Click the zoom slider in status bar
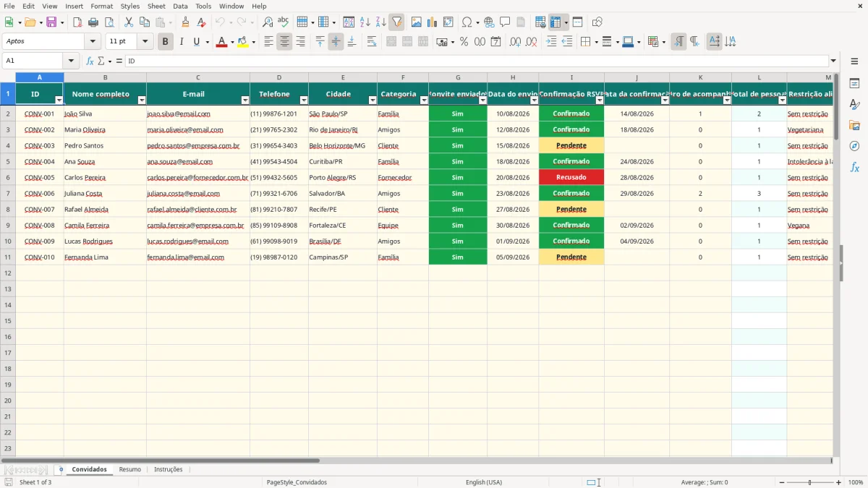The image size is (868, 488). click(809, 482)
